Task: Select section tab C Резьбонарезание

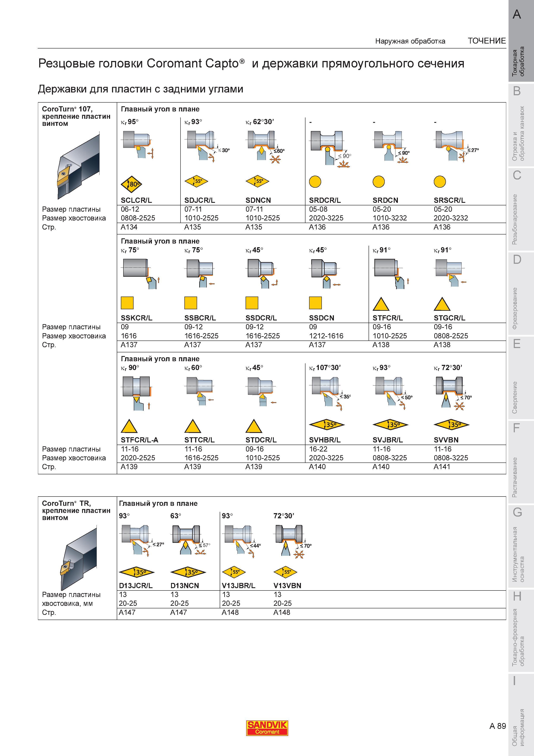Action: click(x=521, y=209)
